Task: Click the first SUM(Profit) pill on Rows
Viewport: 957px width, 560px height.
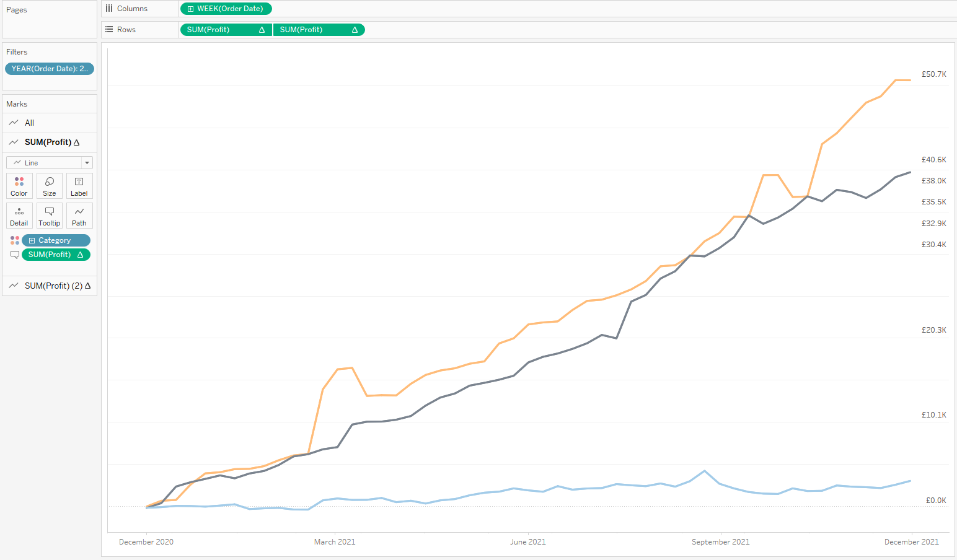Action: pyautogui.click(x=226, y=30)
